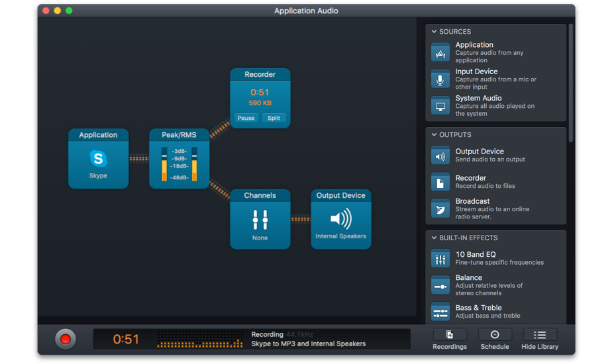Click the Channels block sliders icon
The width and height of the screenshot is (616, 364).
point(260,220)
